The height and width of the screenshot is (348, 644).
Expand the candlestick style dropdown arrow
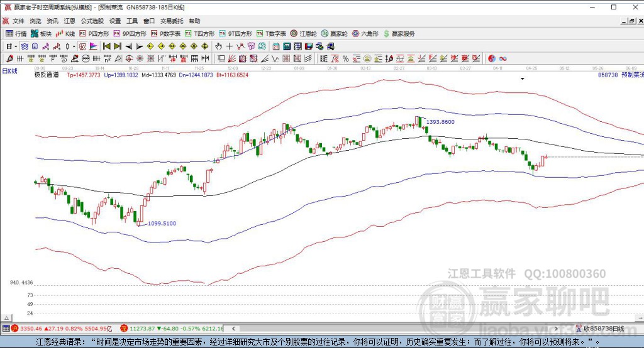pos(74,46)
